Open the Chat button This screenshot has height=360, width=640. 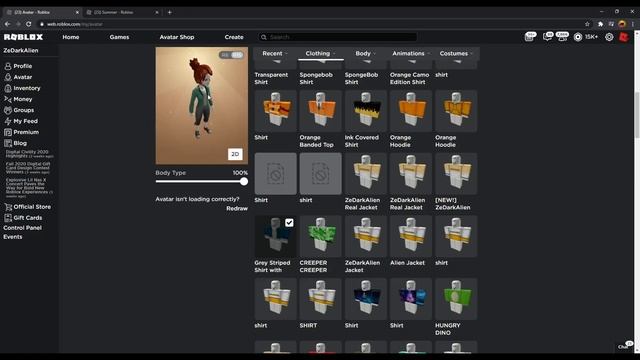click(624, 346)
